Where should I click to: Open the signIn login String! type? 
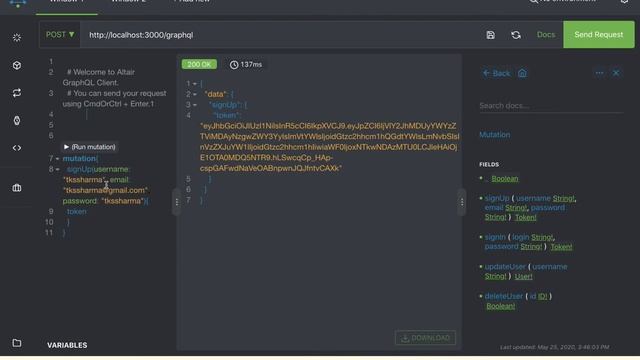pyautogui.click(x=543, y=237)
